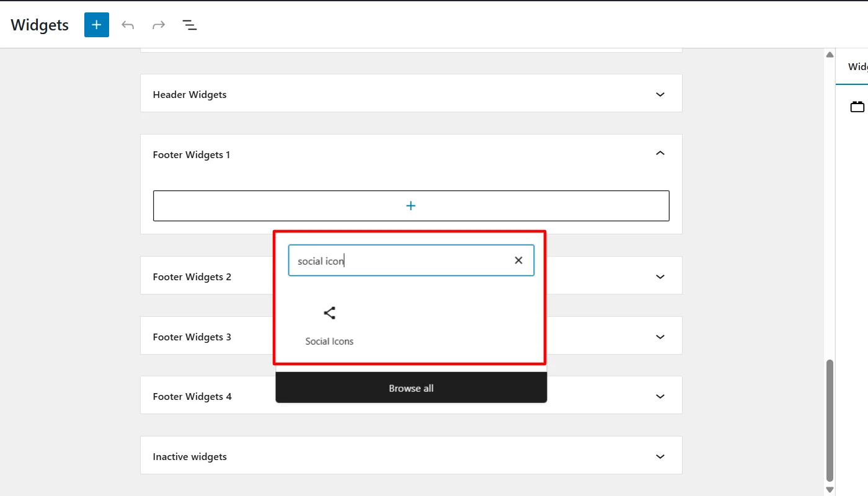Image resolution: width=868 pixels, height=496 pixels.
Task: Click the Footer Widgets 2 heading text
Action: coord(192,277)
